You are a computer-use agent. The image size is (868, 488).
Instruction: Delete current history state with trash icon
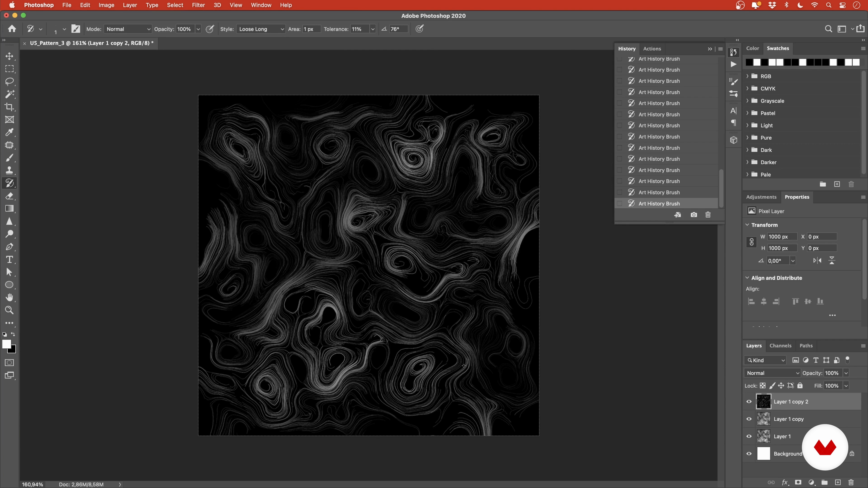(708, 215)
